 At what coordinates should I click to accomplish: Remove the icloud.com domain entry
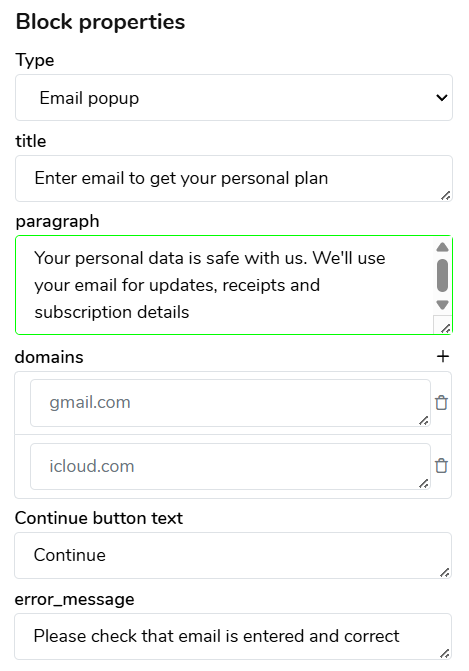(441, 466)
